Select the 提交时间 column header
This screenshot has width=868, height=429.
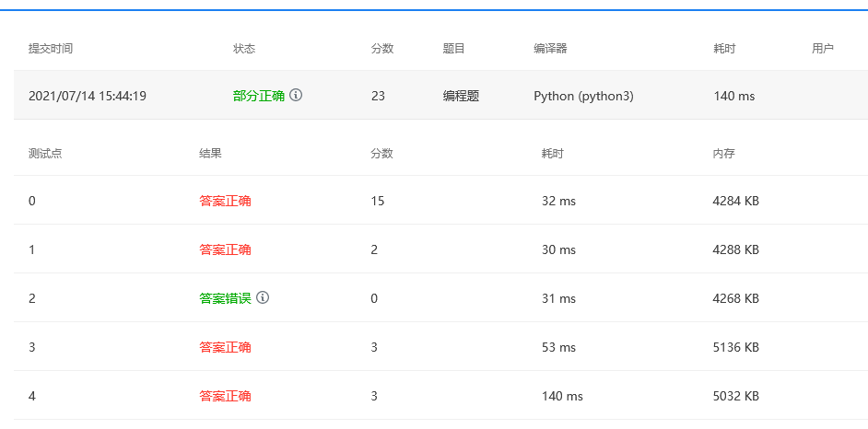tap(51, 49)
